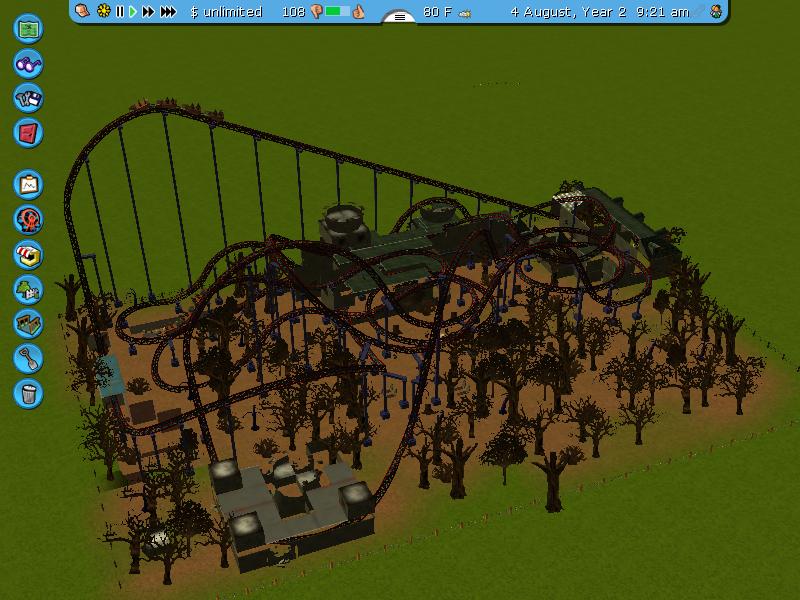
Task: Open the rides menu with the Ferris wheel icon
Action: coord(28,219)
